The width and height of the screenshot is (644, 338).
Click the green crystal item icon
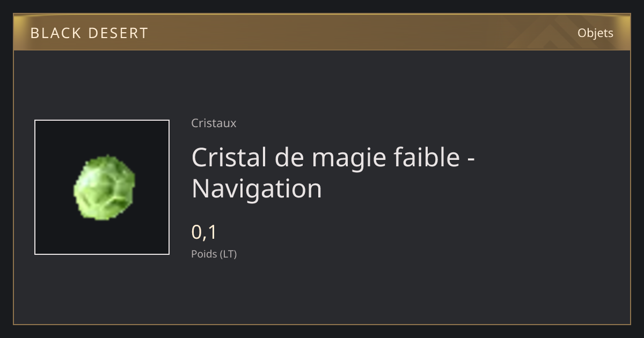104,187
